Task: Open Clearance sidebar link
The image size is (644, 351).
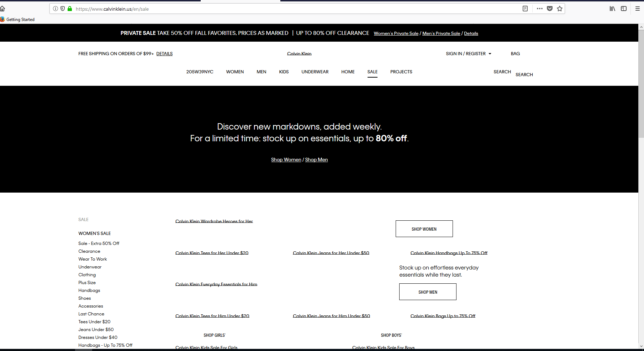Action: 89,251
